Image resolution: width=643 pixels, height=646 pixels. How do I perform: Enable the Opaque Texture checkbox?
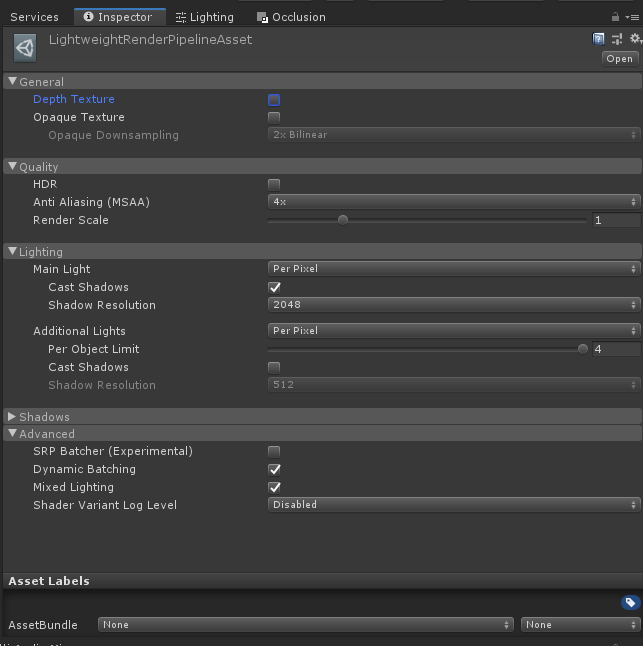[274, 118]
